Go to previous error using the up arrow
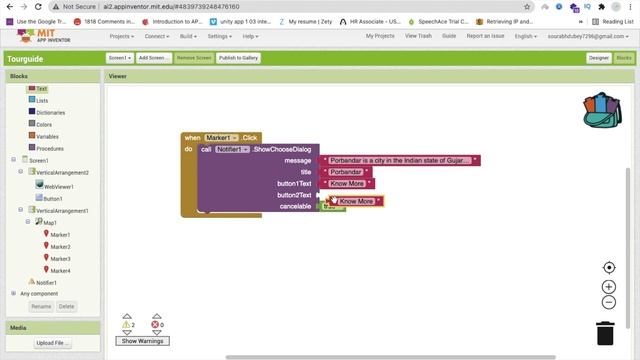 point(157,316)
